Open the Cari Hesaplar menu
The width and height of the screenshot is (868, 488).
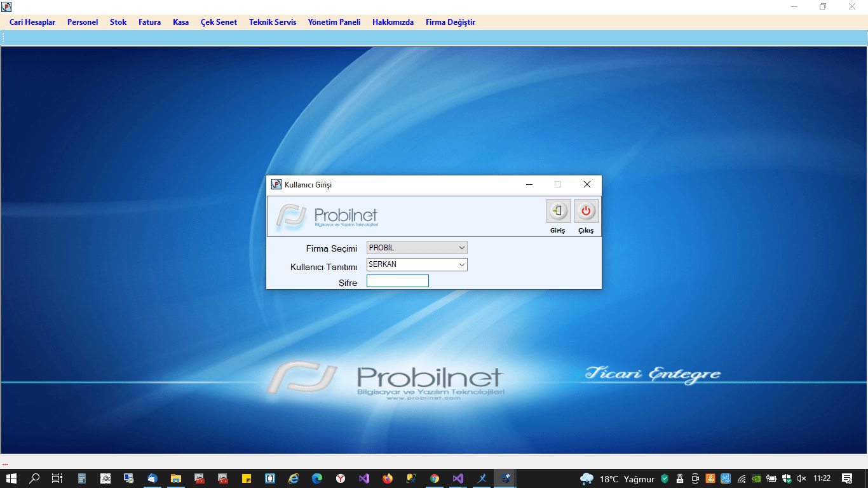pyautogui.click(x=32, y=22)
